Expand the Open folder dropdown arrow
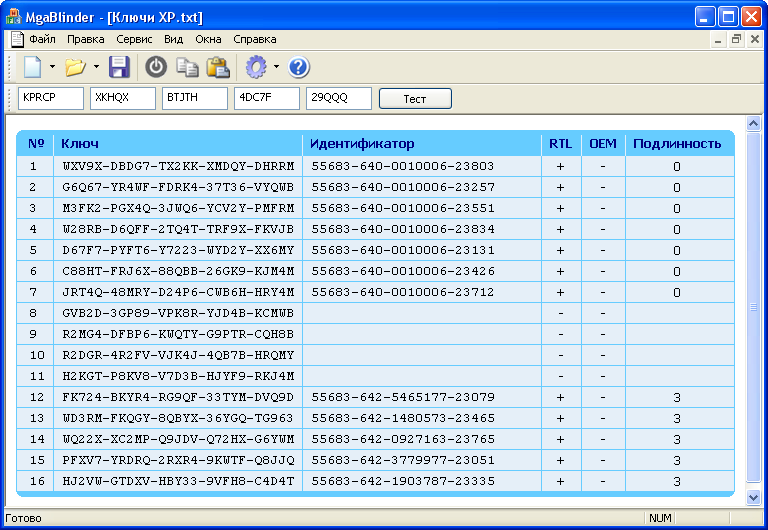The image size is (768, 530). tap(96, 67)
